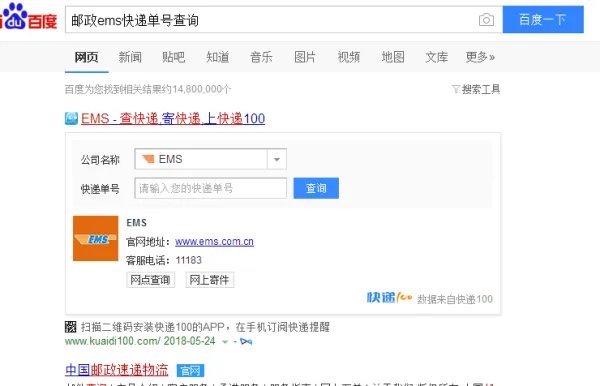600x386 pixels.
Task: Click the 快递单号 input field
Action: coord(210,188)
